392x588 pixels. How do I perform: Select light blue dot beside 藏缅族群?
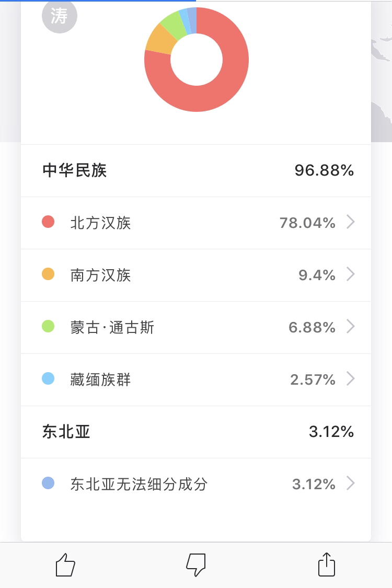coord(48,378)
